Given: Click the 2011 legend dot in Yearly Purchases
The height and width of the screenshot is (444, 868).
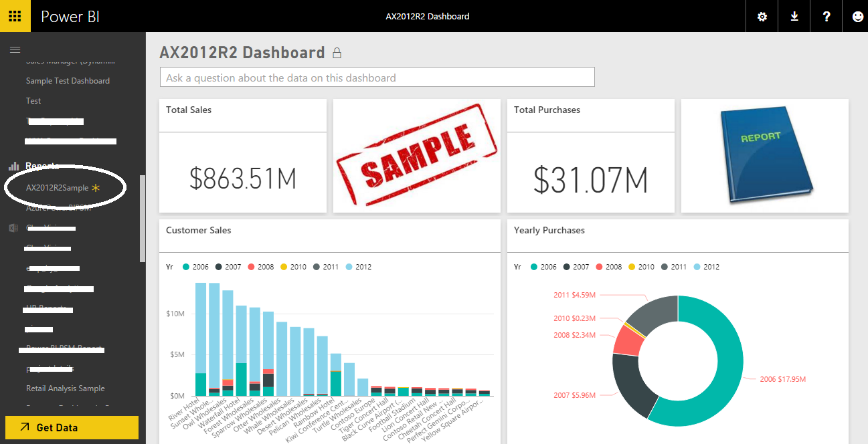Looking at the screenshot, I should [665, 267].
